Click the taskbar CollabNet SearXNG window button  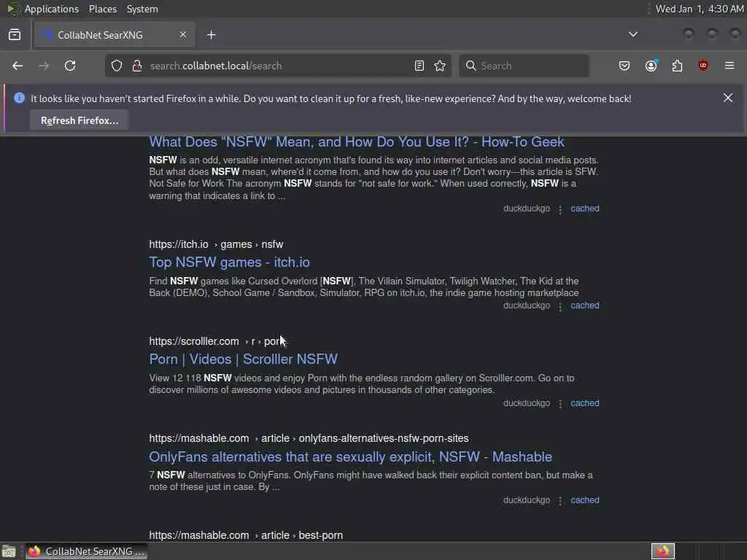pos(87,551)
